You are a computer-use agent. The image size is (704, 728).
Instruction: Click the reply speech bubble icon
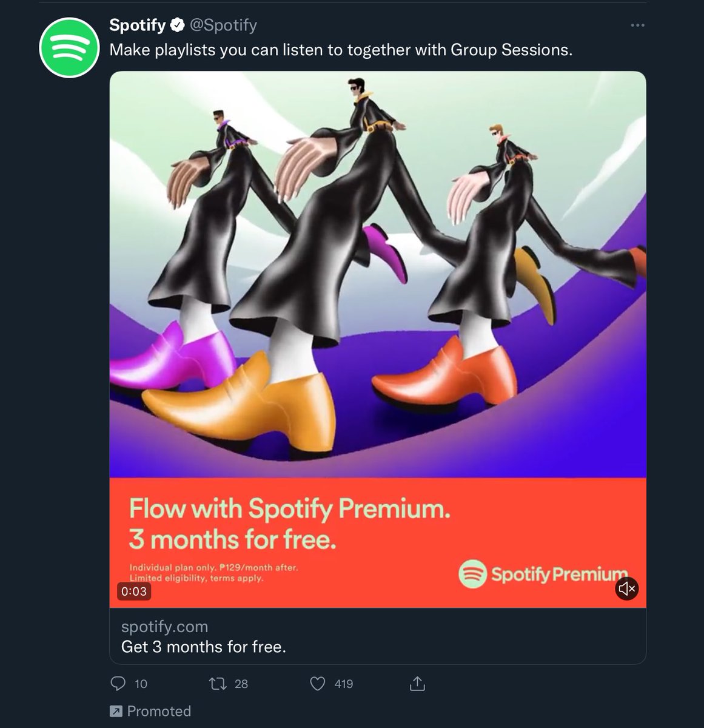[118, 684]
